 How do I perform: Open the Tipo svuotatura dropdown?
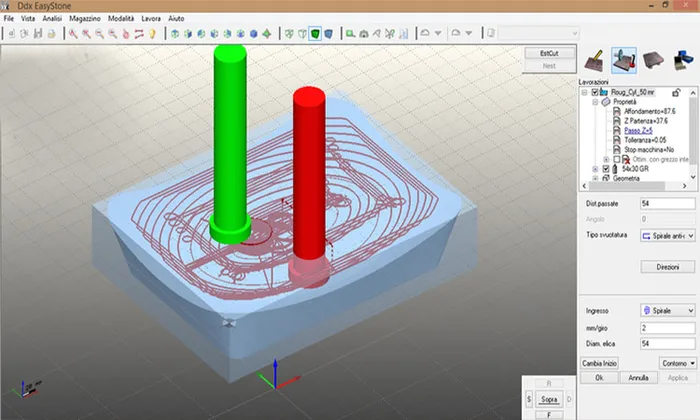coord(668,236)
